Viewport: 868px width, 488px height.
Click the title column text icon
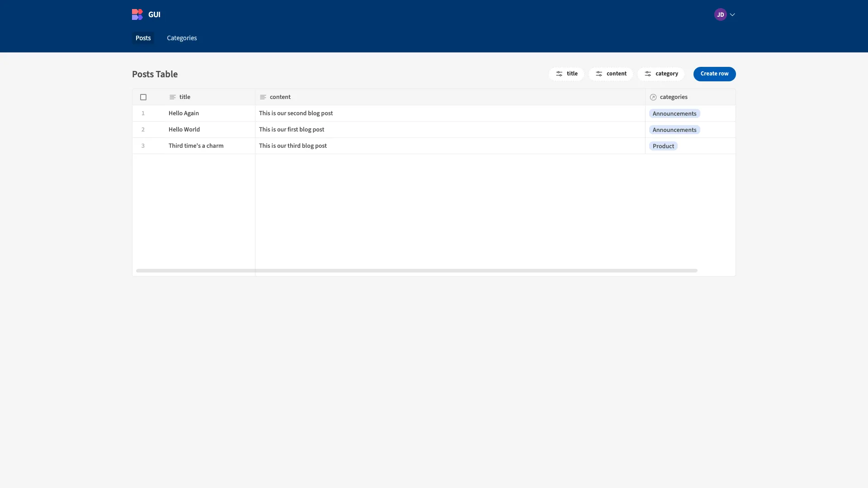172,97
